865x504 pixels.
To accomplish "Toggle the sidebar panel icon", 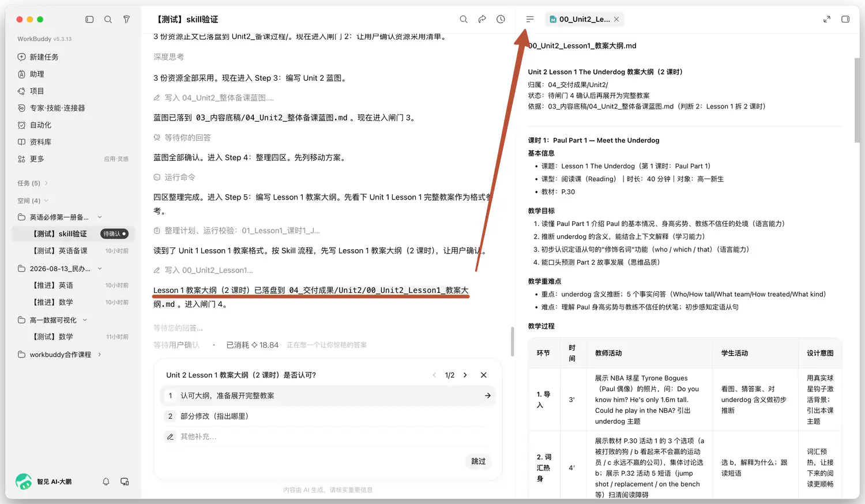I will click(89, 20).
